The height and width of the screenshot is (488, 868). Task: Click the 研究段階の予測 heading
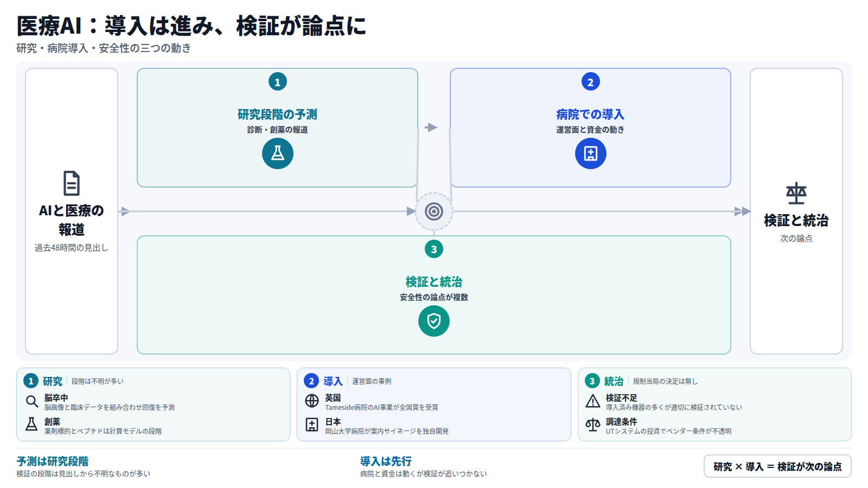(x=278, y=114)
